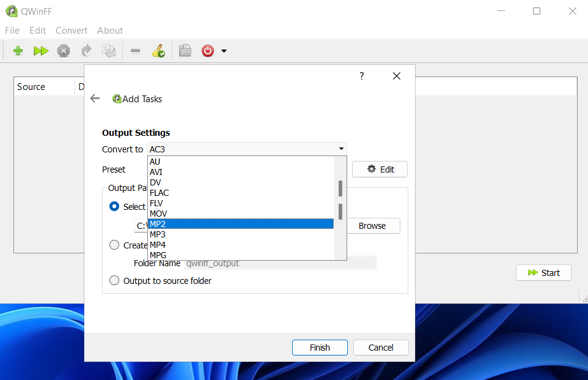Select MP2 highlighted format option
This screenshot has width=588, height=380.
pos(241,224)
